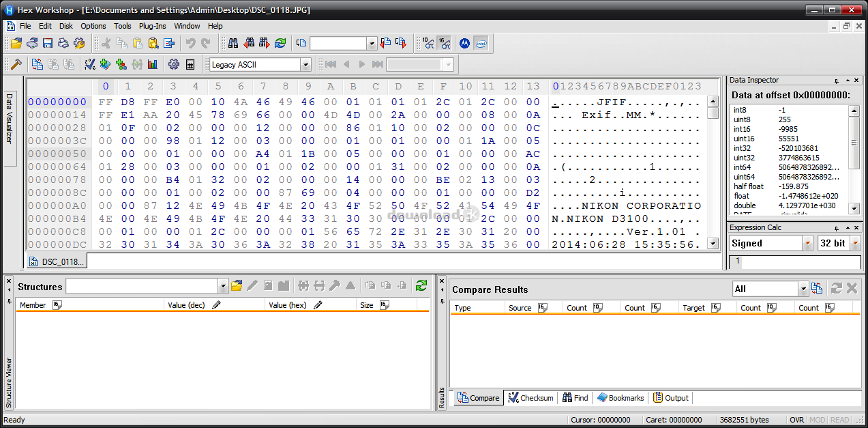Open the calculator tool icon

click(190, 64)
